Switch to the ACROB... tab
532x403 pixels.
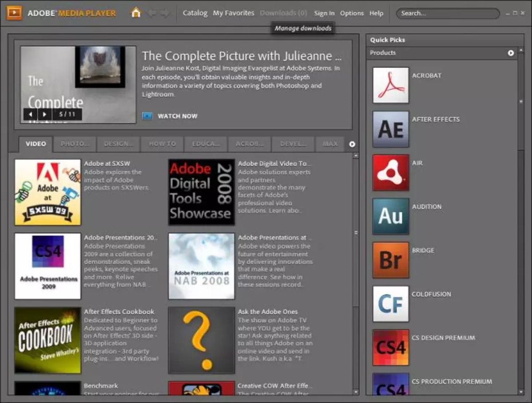coord(250,144)
